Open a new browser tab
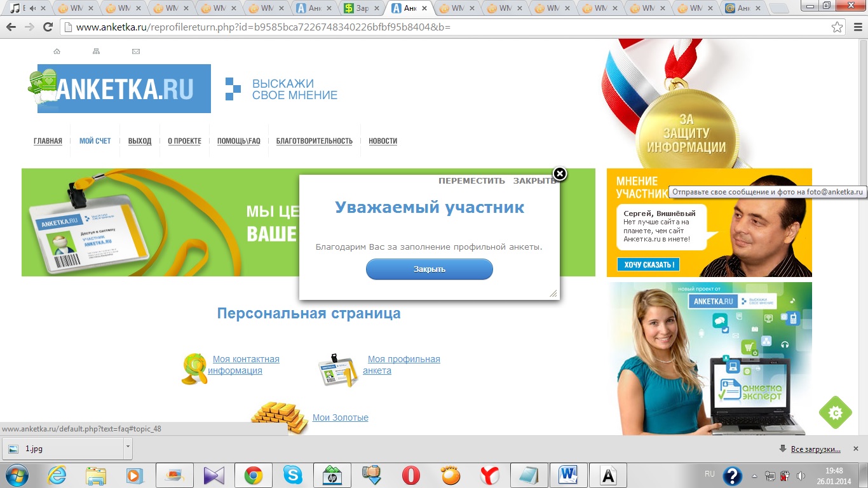The height and width of the screenshot is (488, 868). (x=780, y=8)
